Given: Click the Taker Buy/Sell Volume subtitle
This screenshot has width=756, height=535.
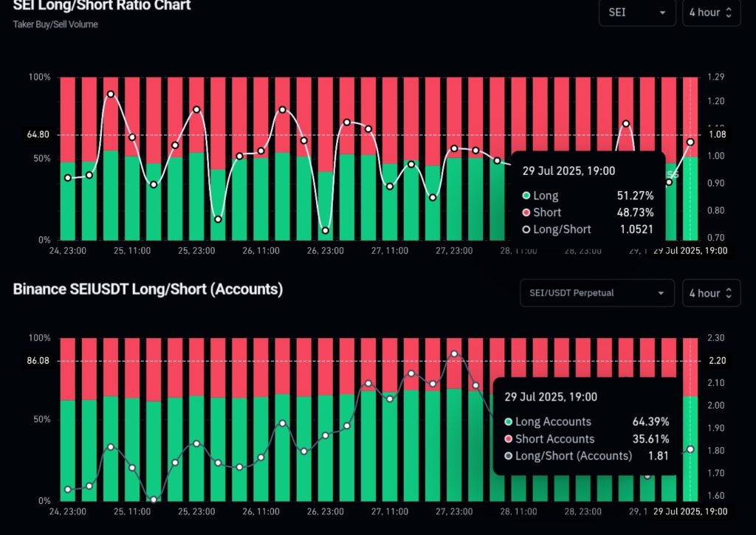Looking at the screenshot, I should tap(55, 24).
